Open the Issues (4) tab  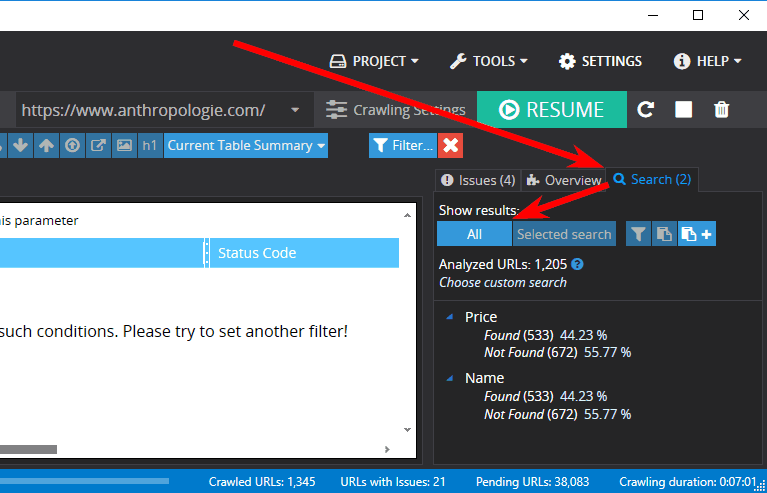pyautogui.click(x=478, y=180)
